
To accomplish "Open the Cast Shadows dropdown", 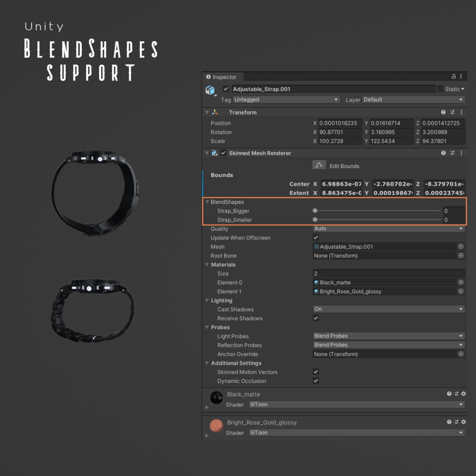I will click(389, 309).
